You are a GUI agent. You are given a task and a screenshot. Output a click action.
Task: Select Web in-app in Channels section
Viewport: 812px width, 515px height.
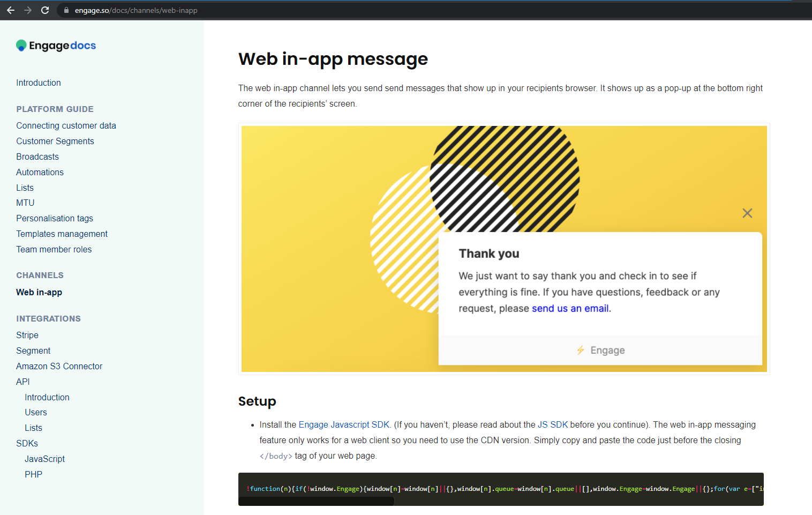point(39,292)
